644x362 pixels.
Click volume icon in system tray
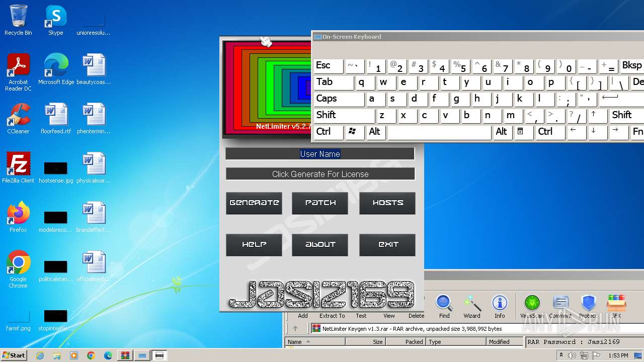pyautogui.click(x=572, y=355)
